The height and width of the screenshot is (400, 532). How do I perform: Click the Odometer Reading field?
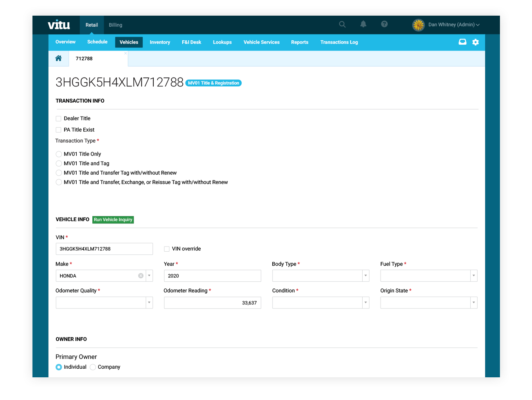point(212,303)
